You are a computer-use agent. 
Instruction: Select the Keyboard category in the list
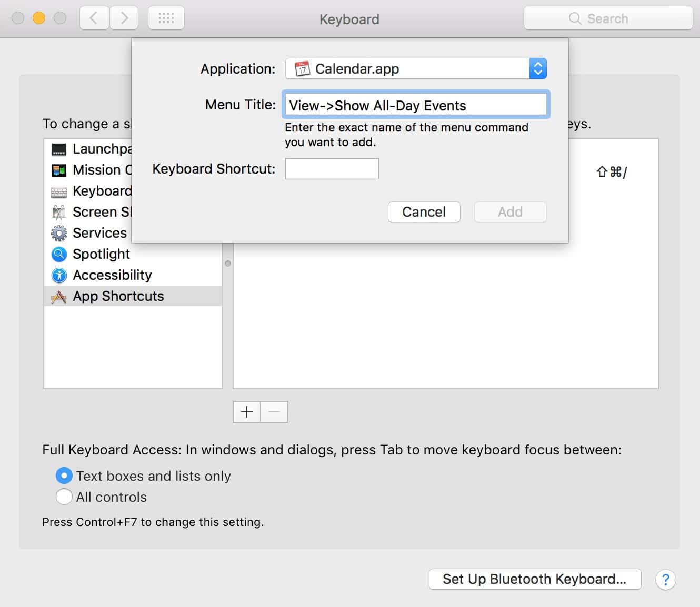tap(102, 191)
